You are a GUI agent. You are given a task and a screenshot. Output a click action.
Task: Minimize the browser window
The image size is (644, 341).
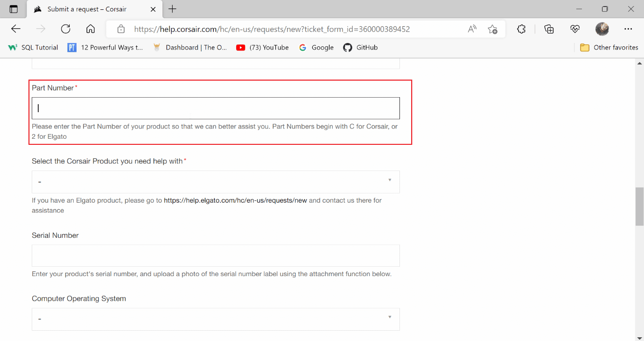[x=579, y=9]
